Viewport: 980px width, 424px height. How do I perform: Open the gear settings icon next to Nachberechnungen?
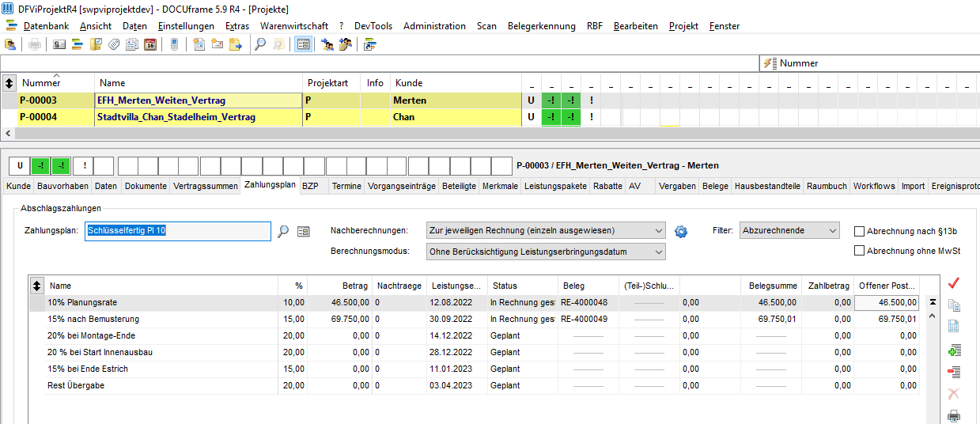click(x=681, y=231)
